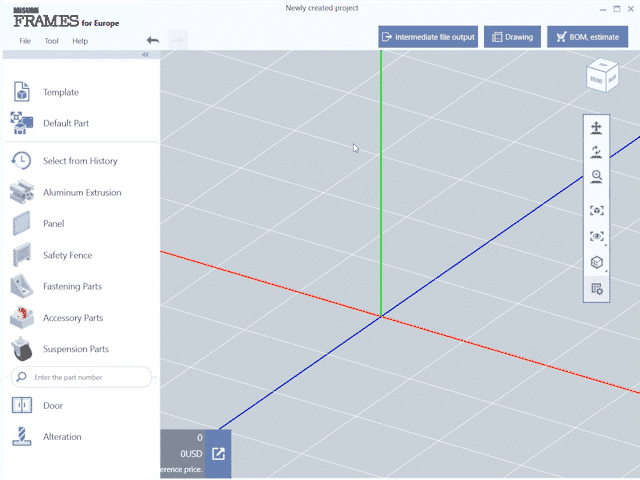Open the Tool menu

click(x=52, y=41)
